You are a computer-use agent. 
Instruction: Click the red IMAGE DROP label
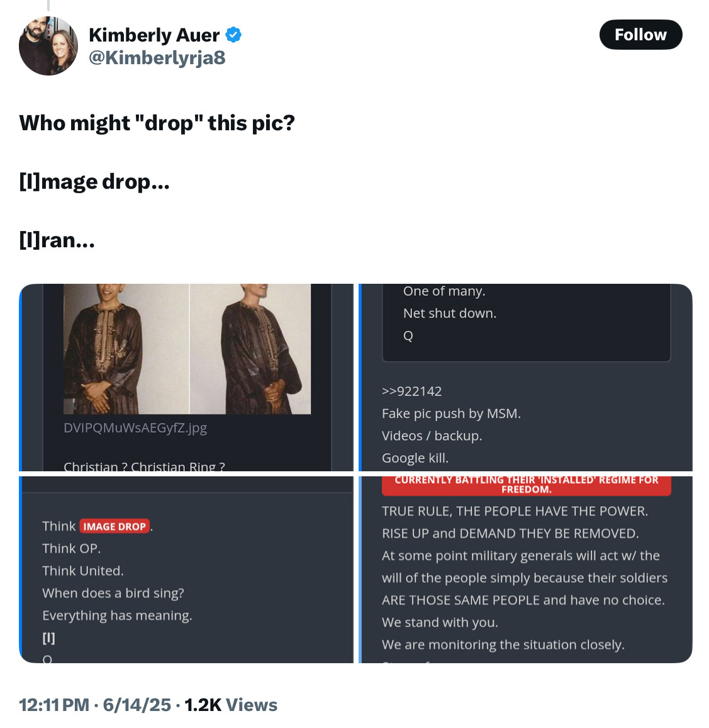(x=114, y=526)
